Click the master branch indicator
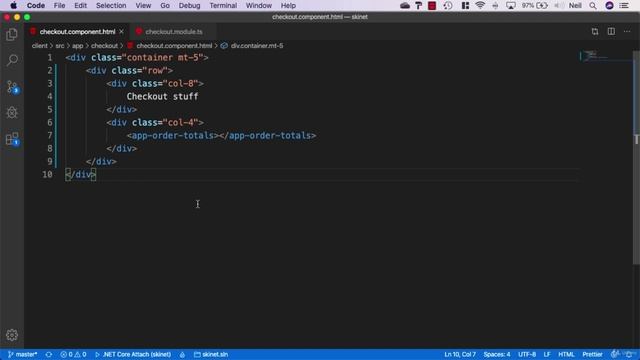Image resolution: width=640 pixels, height=360 pixels. click(x=22, y=354)
